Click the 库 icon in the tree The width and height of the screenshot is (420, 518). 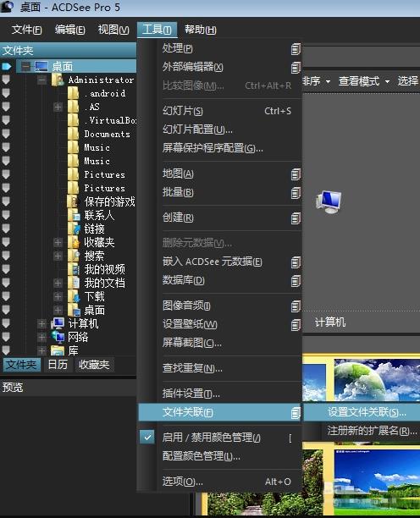pos(58,350)
